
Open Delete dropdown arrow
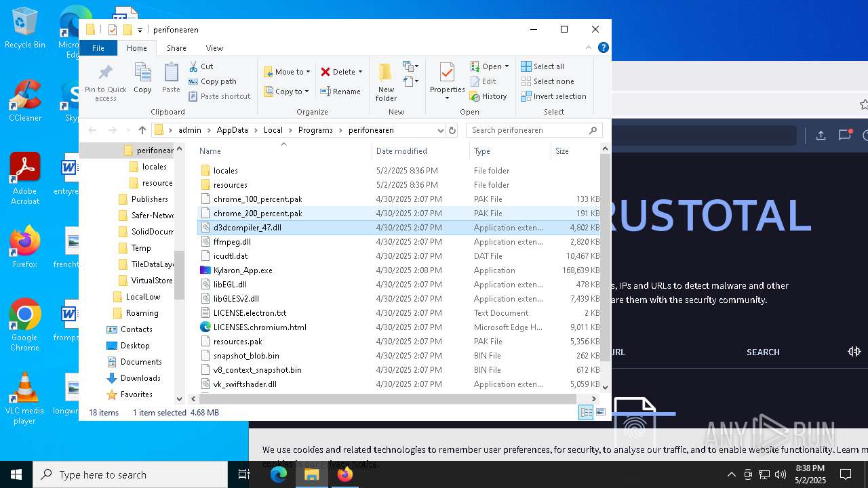click(x=360, y=72)
